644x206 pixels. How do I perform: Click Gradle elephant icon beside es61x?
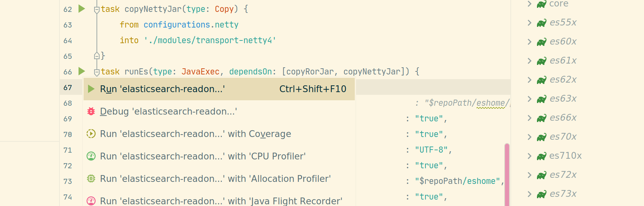pyautogui.click(x=541, y=61)
